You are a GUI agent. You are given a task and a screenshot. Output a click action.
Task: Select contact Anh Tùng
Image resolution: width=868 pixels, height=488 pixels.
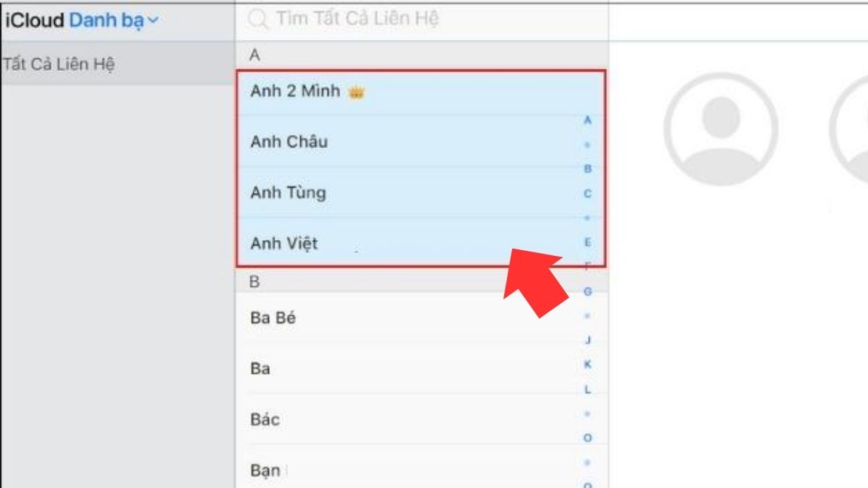[x=421, y=192]
